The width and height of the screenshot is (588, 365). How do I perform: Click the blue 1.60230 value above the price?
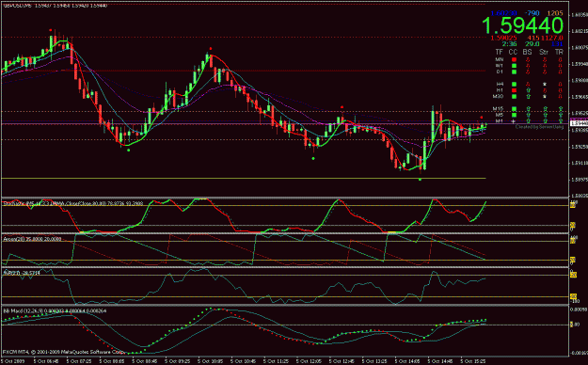503,13
